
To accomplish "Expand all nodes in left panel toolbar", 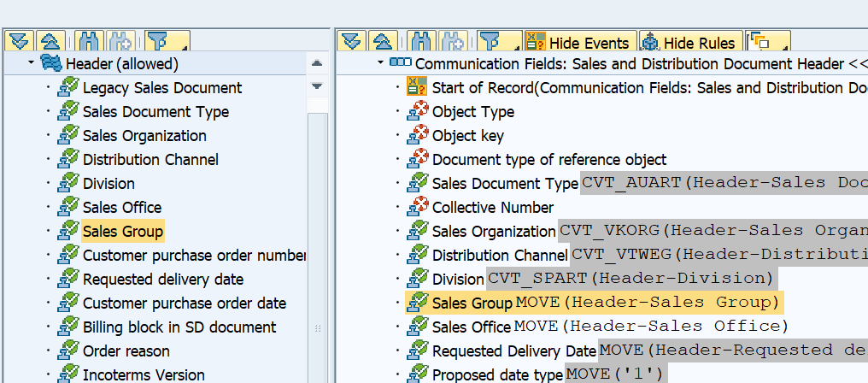I will 19,42.
